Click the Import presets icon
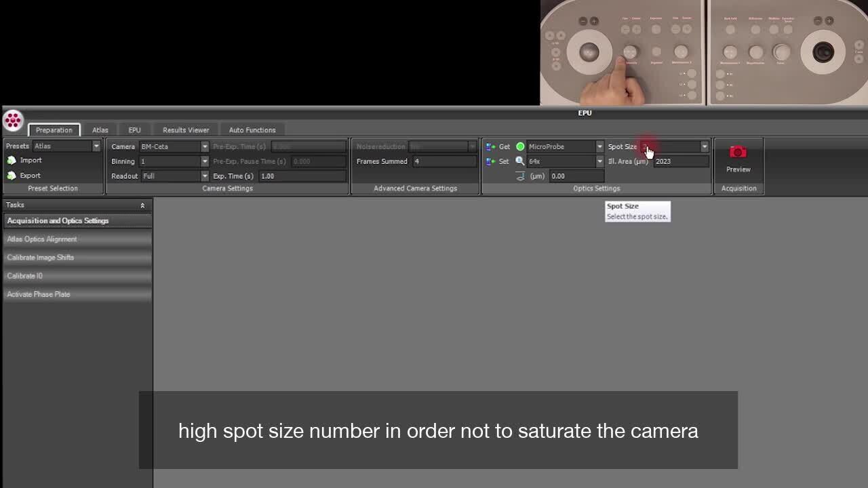The image size is (868, 488). (x=12, y=161)
